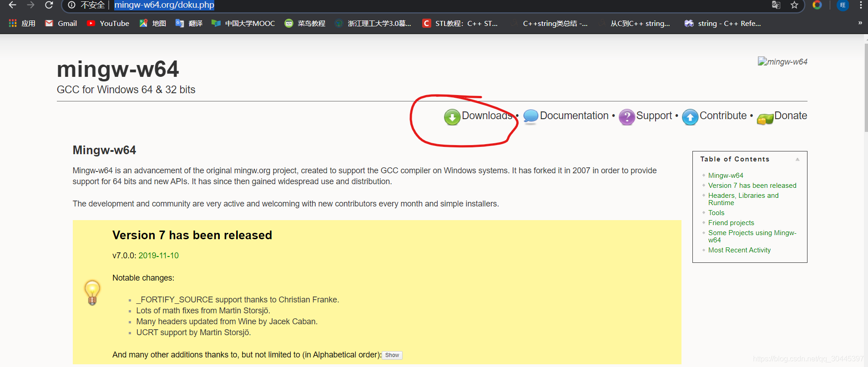Jump to Version 7 has been released
The image size is (868, 367).
[x=752, y=186]
